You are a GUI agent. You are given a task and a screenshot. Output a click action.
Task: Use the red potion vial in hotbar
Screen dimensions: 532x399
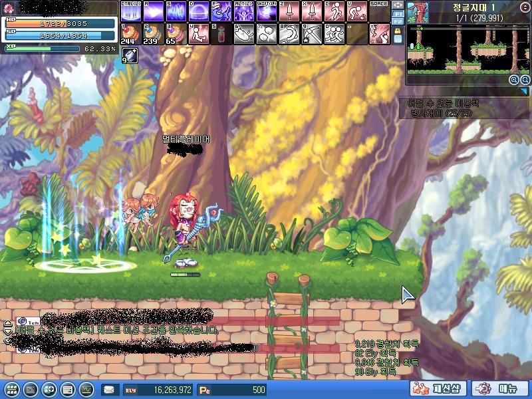pos(221,33)
